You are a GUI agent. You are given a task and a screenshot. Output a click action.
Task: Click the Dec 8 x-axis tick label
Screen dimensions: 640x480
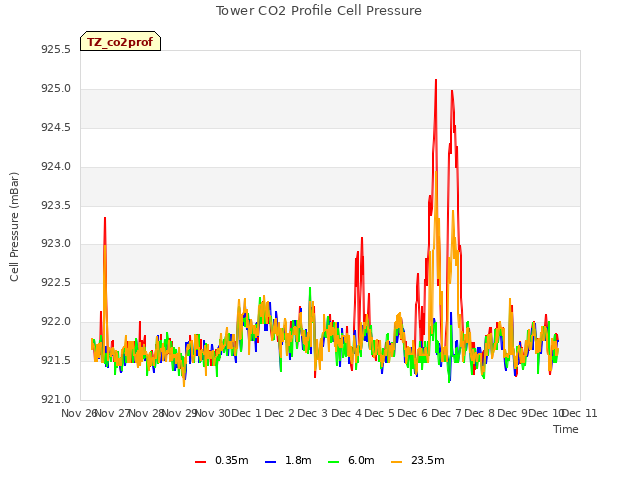click(480, 413)
